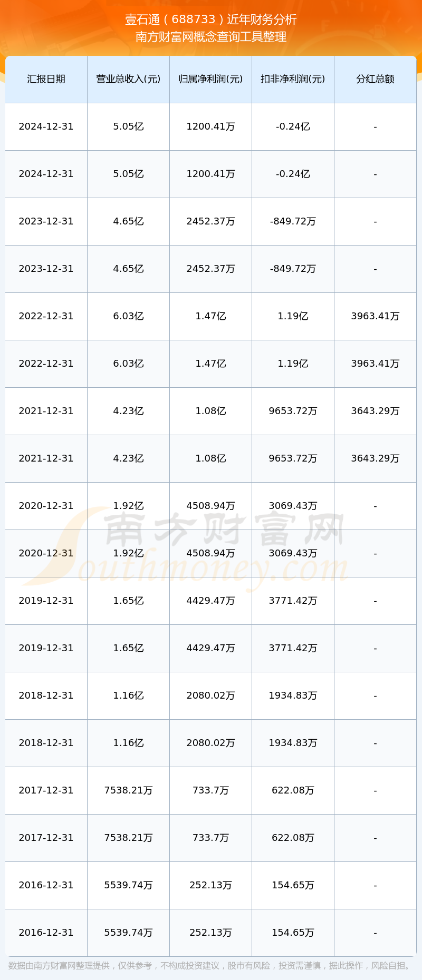Viewport: 422px width, 980px height.
Task: Select the first 2024-12-31 date cell
Action: coord(46,126)
